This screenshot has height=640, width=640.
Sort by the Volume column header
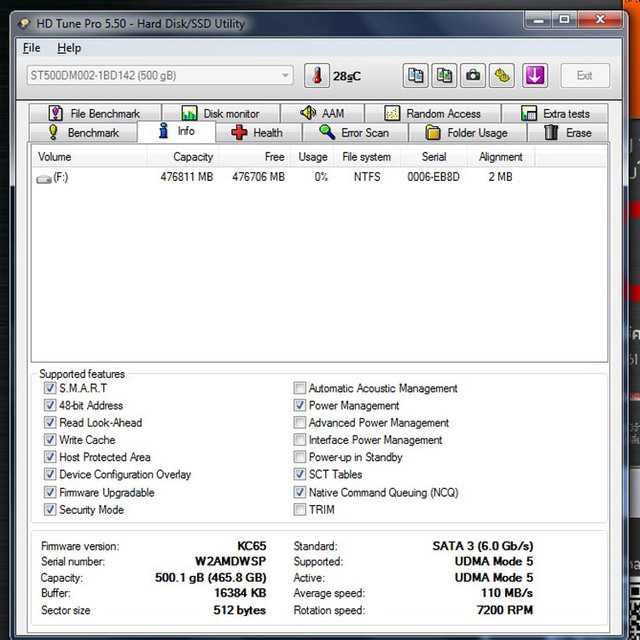[89, 157]
